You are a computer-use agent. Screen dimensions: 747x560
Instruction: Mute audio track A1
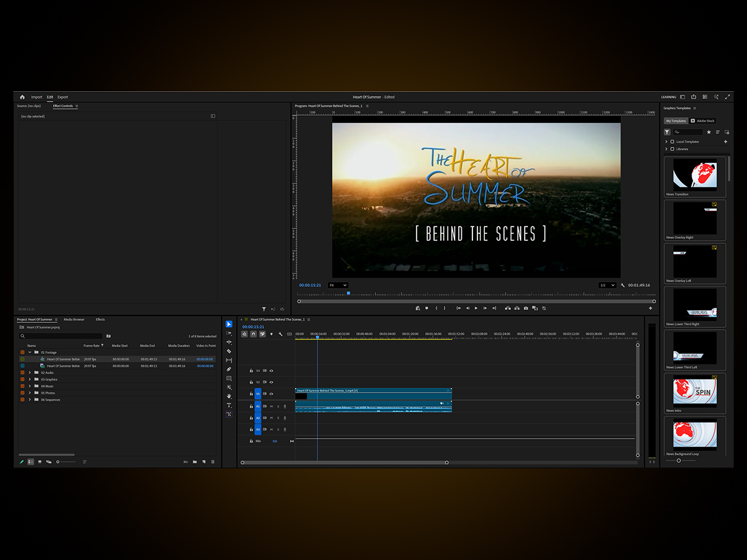pyautogui.click(x=271, y=406)
